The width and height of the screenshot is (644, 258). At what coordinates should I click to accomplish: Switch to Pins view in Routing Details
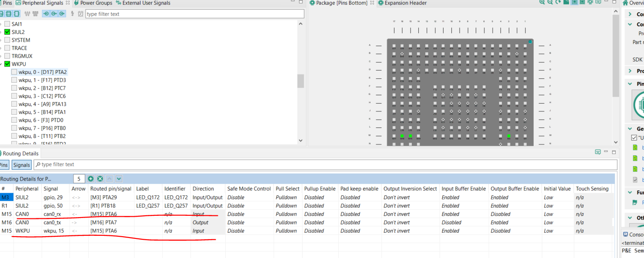[x=4, y=164]
